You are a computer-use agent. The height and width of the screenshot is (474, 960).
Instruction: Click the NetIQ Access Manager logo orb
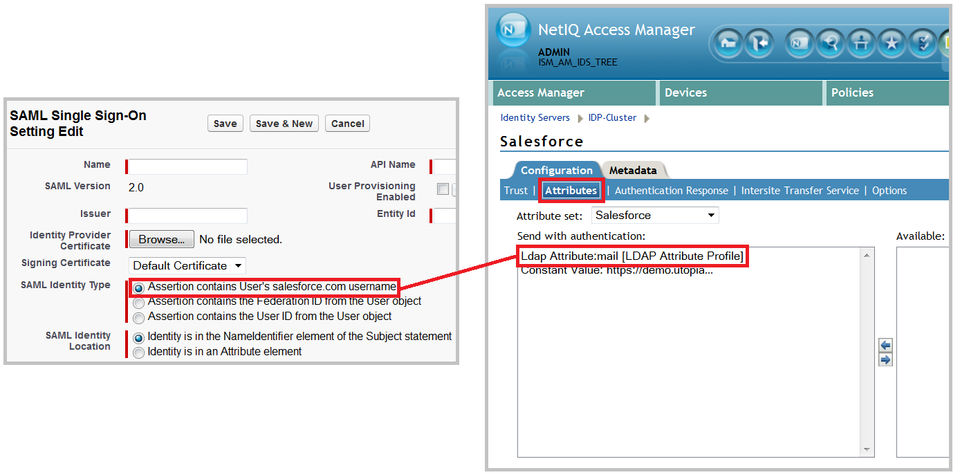(513, 31)
